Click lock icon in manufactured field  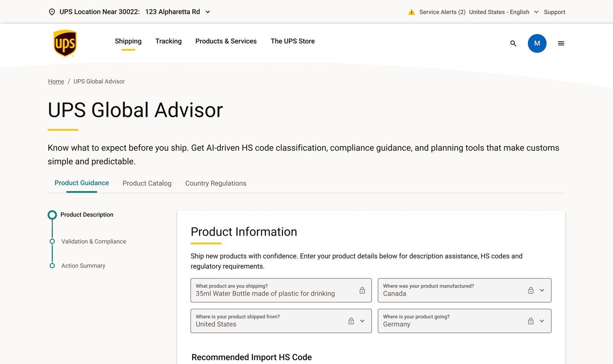click(x=531, y=290)
